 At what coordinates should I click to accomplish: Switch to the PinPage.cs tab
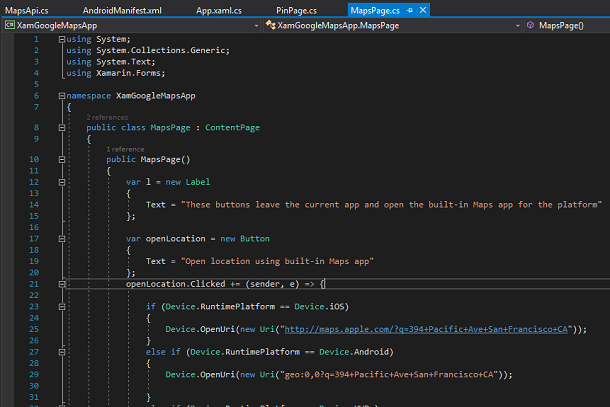(x=297, y=10)
